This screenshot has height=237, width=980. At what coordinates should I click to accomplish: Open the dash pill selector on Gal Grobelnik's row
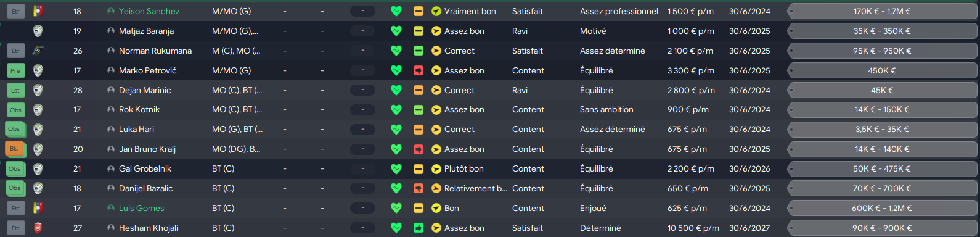coord(362,169)
